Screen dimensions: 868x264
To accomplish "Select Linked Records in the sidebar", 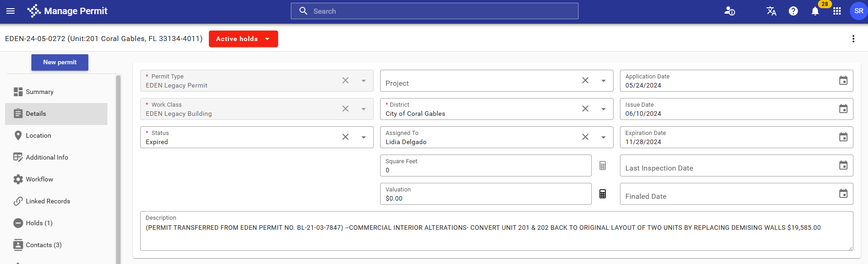I will (48, 201).
